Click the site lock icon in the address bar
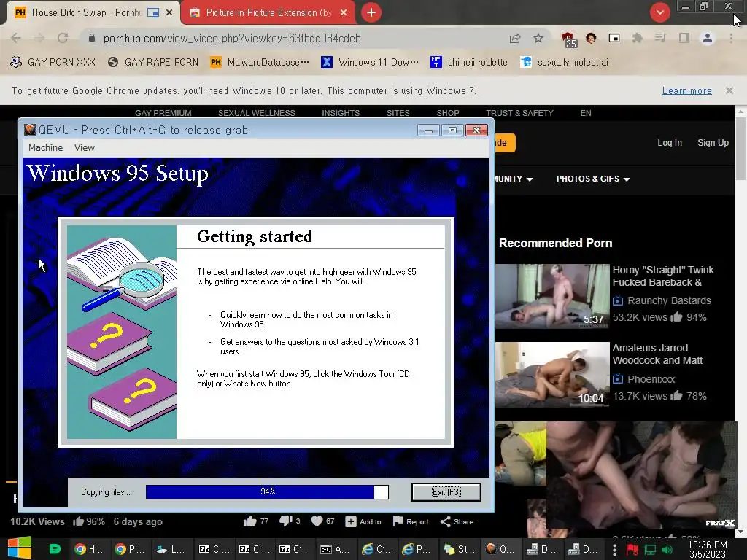The width and height of the screenshot is (747, 560). 92,38
